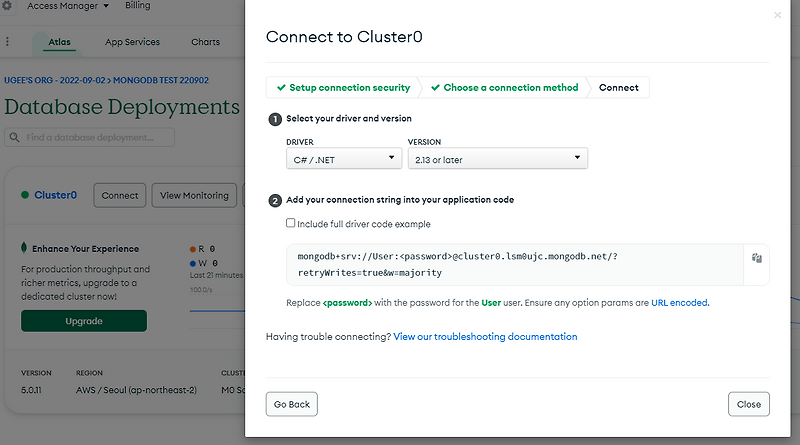The height and width of the screenshot is (445, 800).
Task: Close the dialog with the X icon
Action: [x=778, y=15]
